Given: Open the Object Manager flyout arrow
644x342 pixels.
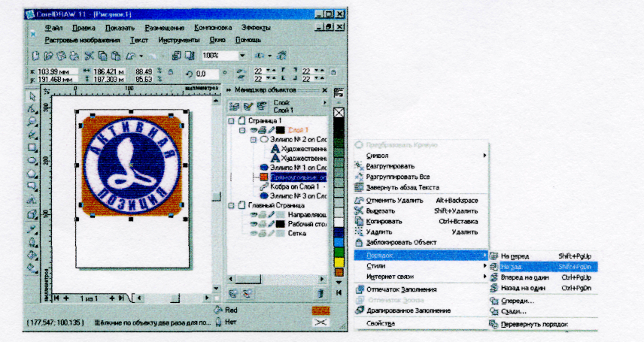Looking at the screenshot, I should pyautogui.click(x=325, y=103).
